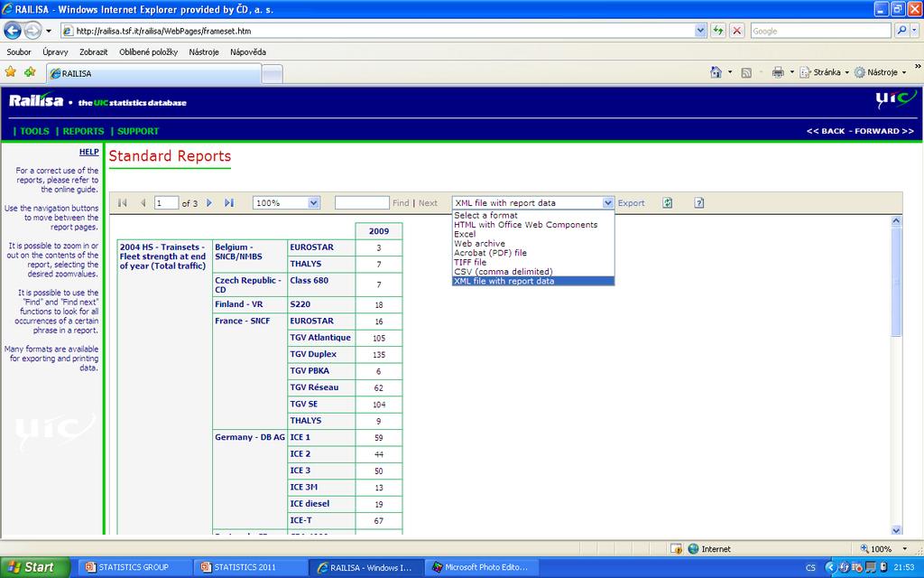This screenshot has height=578, width=924.
Task: Jump to last report page
Action: click(229, 203)
